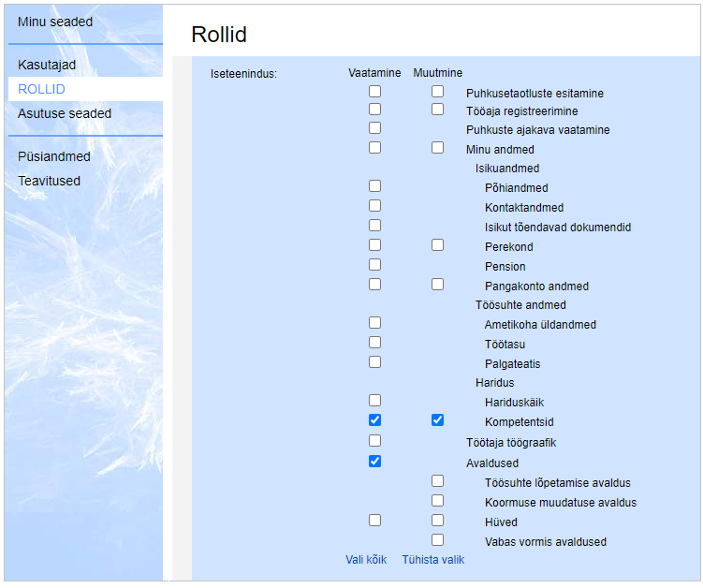Enable viewing for Kontaktandmed
Screen dimensions: 703x588
(375, 206)
